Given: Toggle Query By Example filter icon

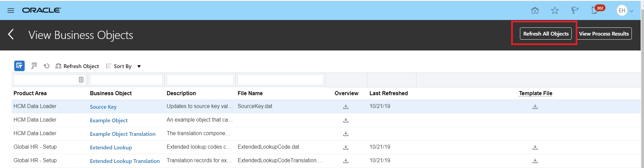Looking at the screenshot, I should point(19,66).
